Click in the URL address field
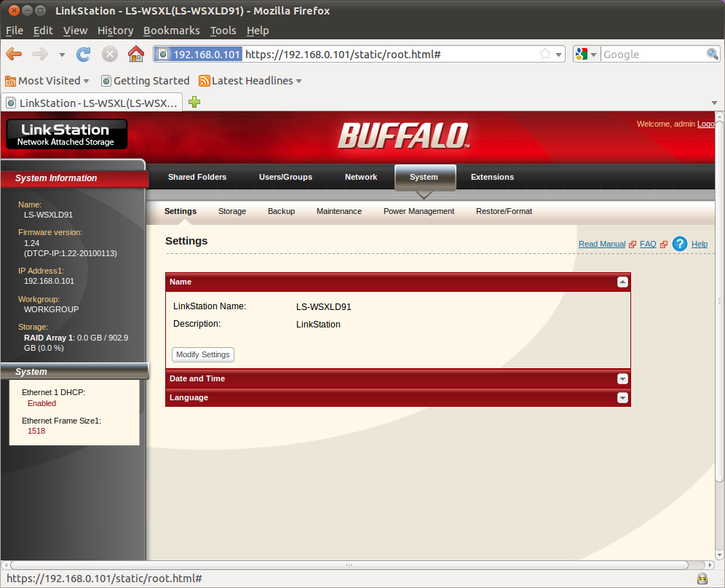Screen dimensions: 725x588 tap(391, 55)
